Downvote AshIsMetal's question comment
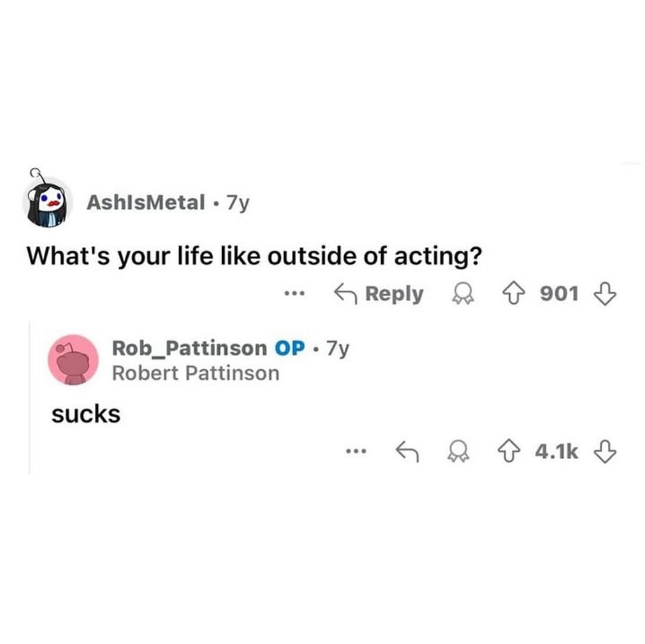645x644 pixels. pos(605,294)
